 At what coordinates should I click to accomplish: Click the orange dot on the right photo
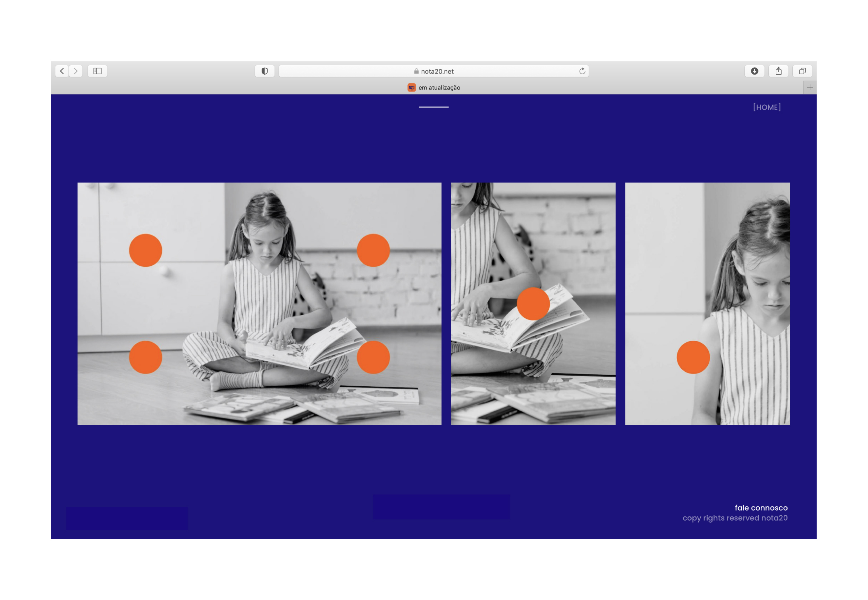point(693,357)
